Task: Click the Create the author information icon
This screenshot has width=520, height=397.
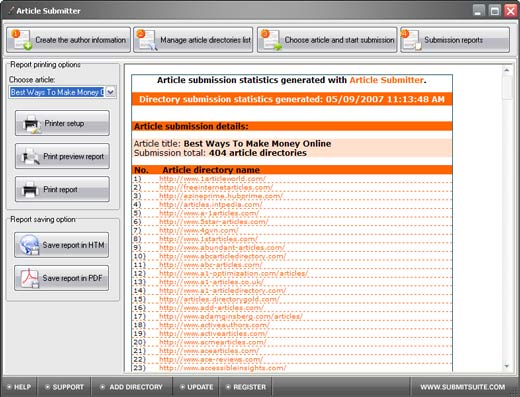Action: 21,40
